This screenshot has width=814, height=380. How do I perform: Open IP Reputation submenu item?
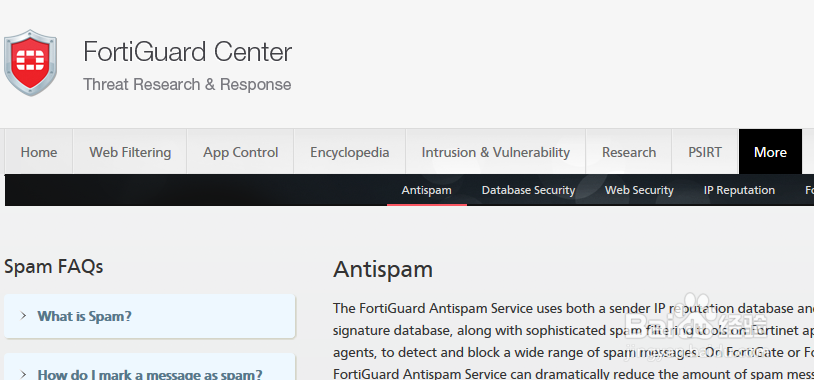click(x=739, y=191)
